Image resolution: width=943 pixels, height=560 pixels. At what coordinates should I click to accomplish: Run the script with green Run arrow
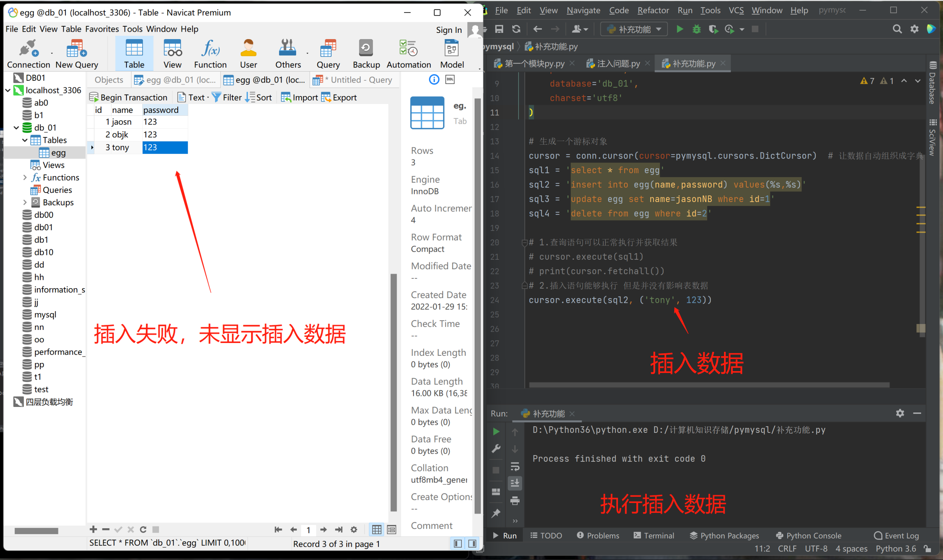pos(679,30)
